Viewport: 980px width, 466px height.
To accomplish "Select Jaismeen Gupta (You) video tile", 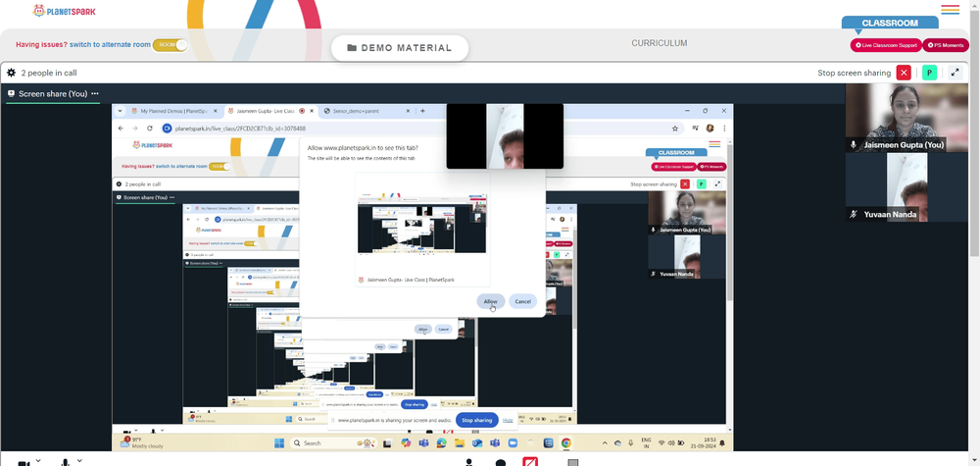I will pos(906,118).
